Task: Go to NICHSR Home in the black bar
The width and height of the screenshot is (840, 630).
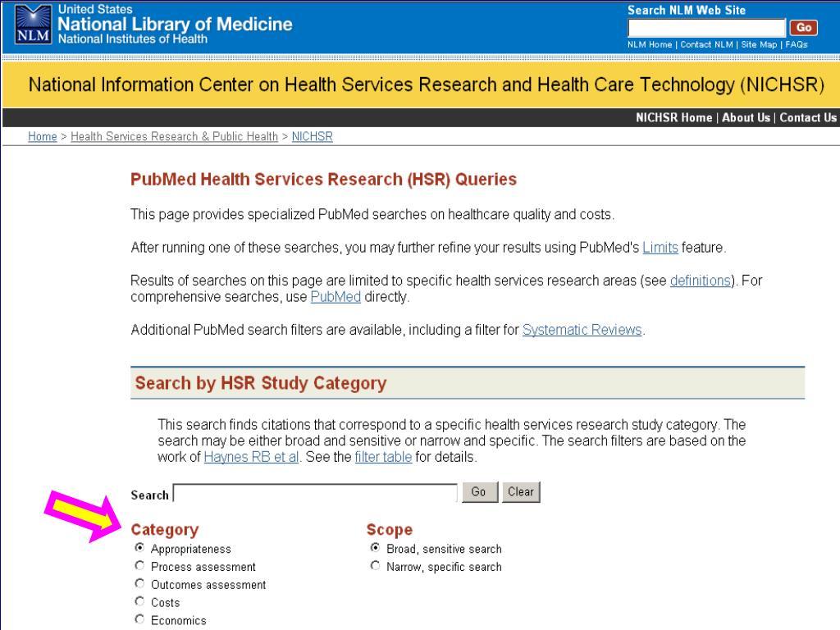Action: [673, 117]
